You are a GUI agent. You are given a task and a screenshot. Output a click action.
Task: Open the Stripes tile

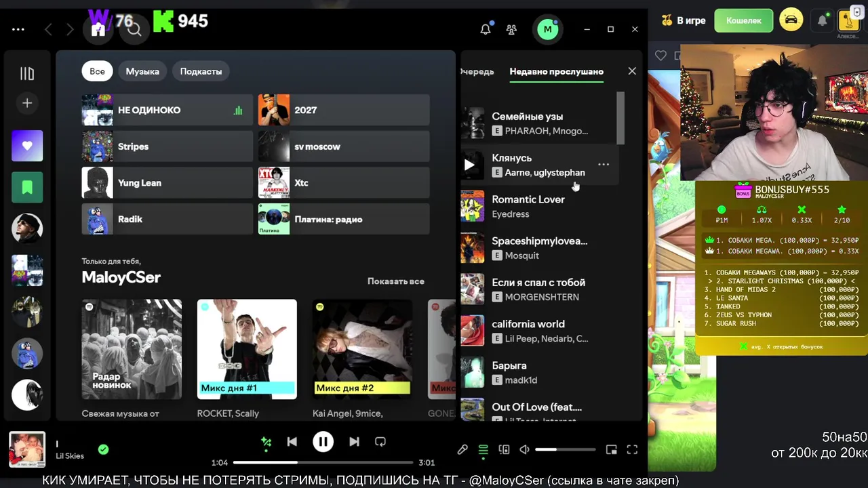coord(167,146)
